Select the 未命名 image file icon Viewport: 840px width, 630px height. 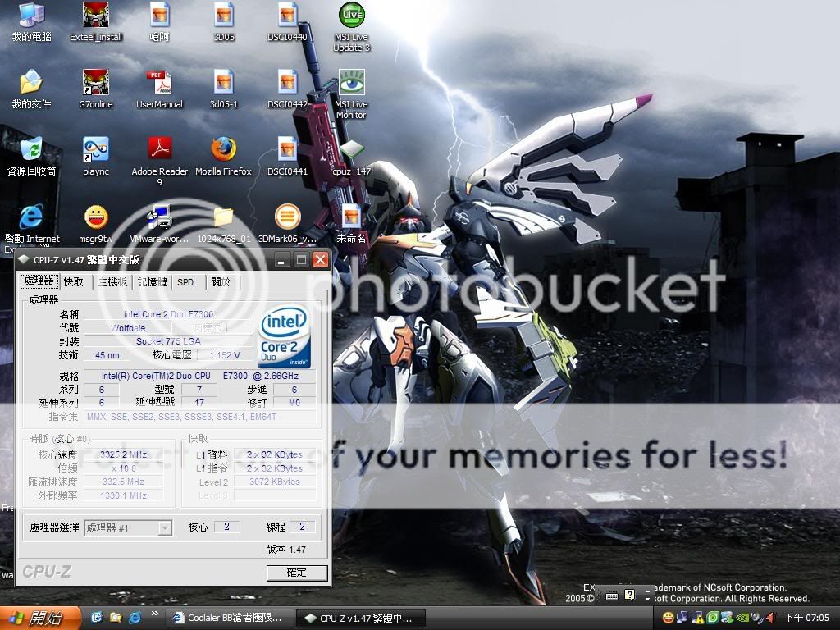click(x=351, y=224)
